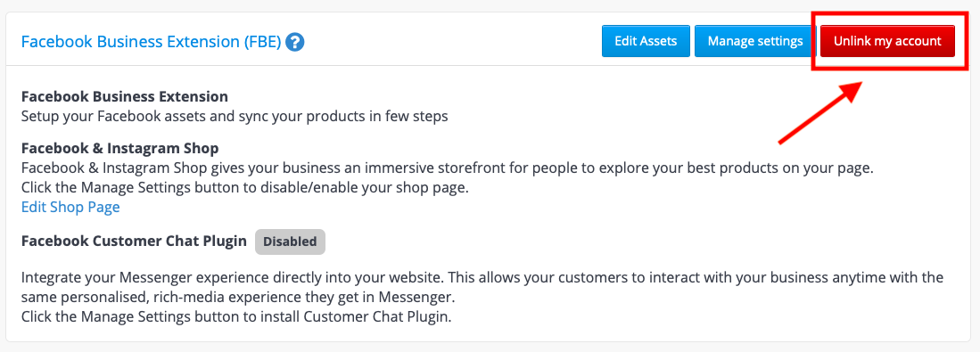Click blank space below the plugin description
The image size is (980, 352).
pos(488,333)
